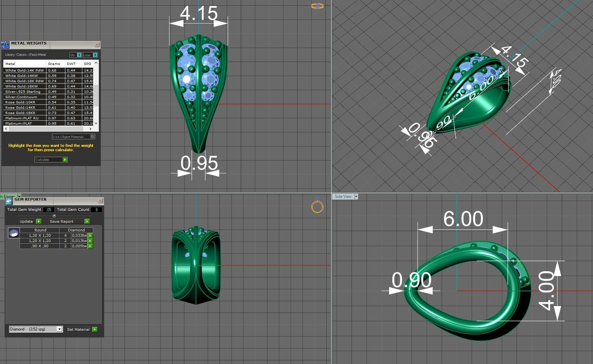Image resolution: width=593 pixels, height=364 pixels.
Task: Click the Metal column header
Action: tap(25, 64)
